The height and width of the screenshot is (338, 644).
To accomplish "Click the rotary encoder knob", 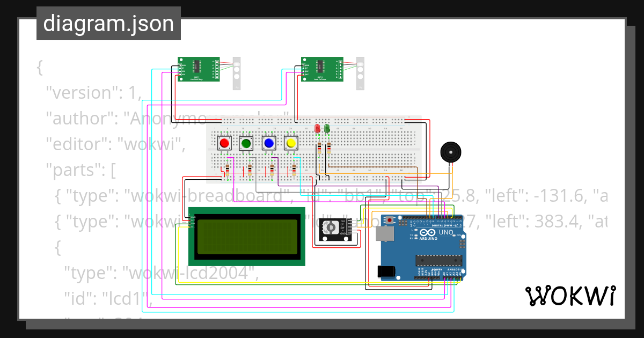I will [330, 228].
